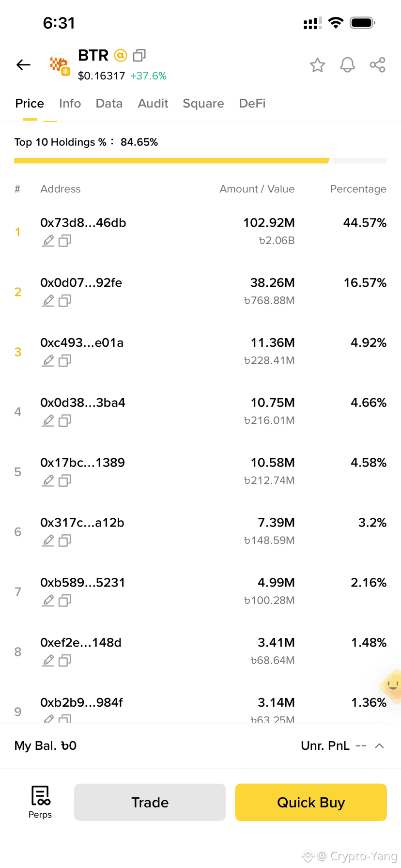Switch to the Info tab
The width and height of the screenshot is (401, 868).
[x=70, y=104]
